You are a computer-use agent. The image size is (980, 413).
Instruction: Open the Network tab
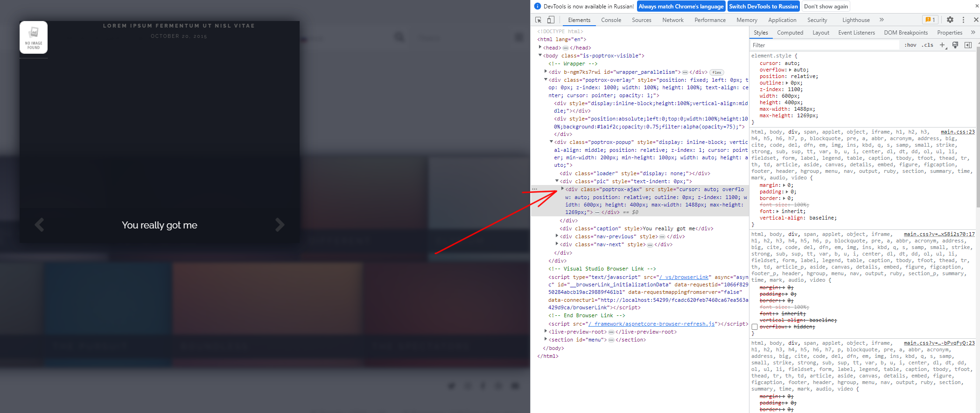673,20
